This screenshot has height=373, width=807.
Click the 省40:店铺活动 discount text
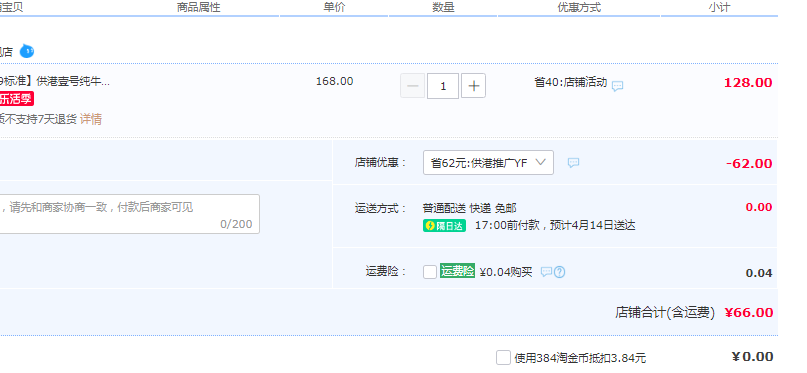point(571,82)
